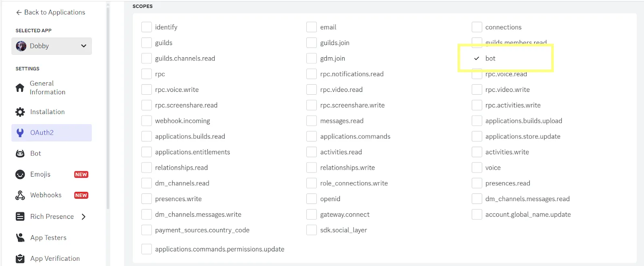Go to the Installation settings page
The image size is (644, 266).
47,112
